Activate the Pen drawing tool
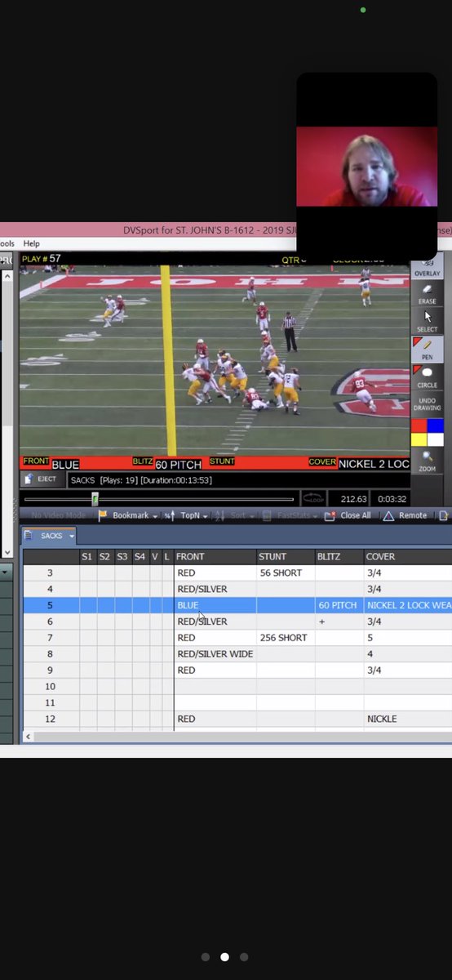Viewport: 452px width, 980px height. 427,350
